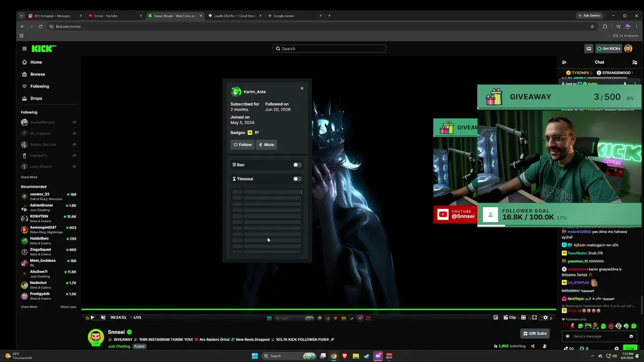Open chat settings gear
Image resolution: width=644 pixels, height=362 pixels.
coord(616,348)
